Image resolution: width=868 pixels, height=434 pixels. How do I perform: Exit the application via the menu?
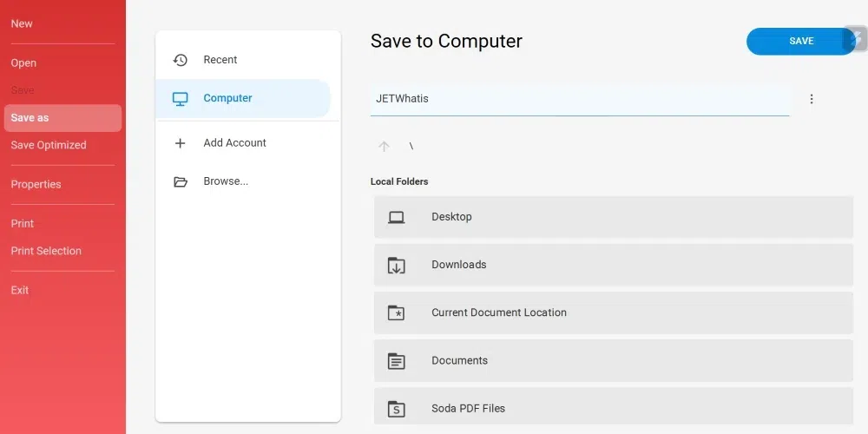pos(20,290)
